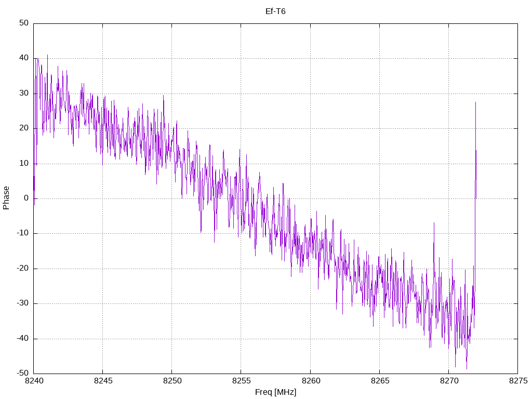Click the 'Phase' y-axis label
This screenshot has width=532, height=399.
tap(6, 198)
